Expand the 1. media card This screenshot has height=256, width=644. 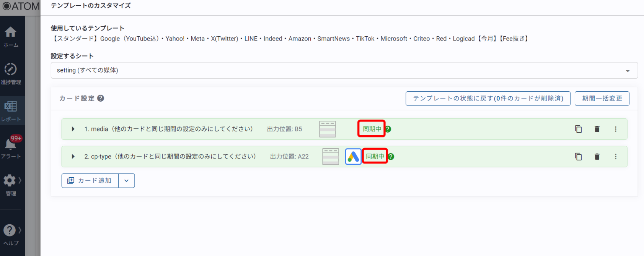pyautogui.click(x=73, y=129)
